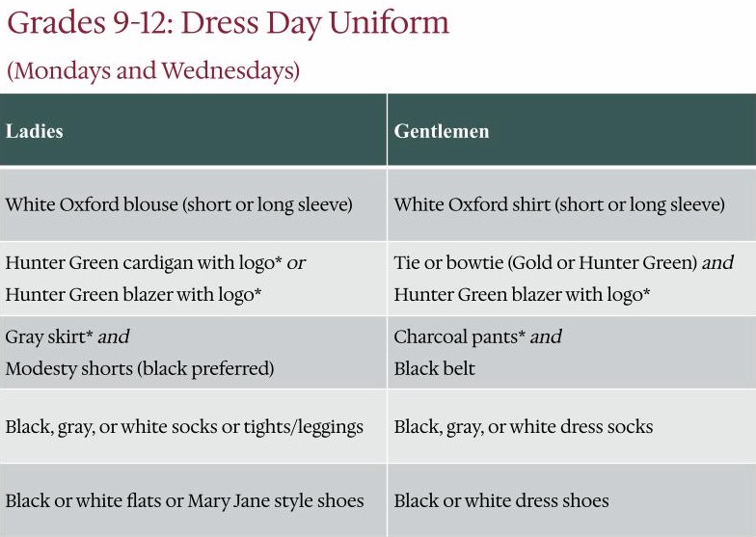The height and width of the screenshot is (537, 756).
Task: Click the Ladies Hunter Green blazer line
Action: pyautogui.click(x=133, y=295)
